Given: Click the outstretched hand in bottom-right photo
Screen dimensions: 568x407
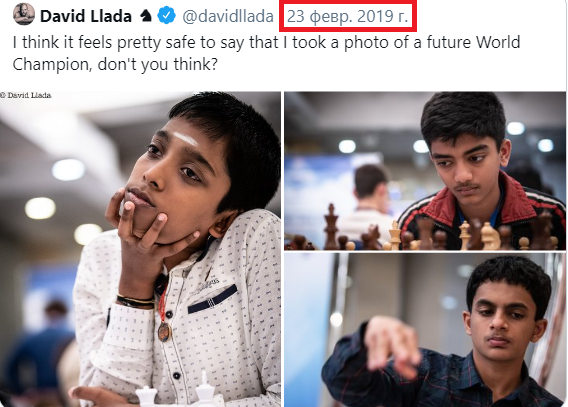Looking at the screenshot, I should coord(391,343).
